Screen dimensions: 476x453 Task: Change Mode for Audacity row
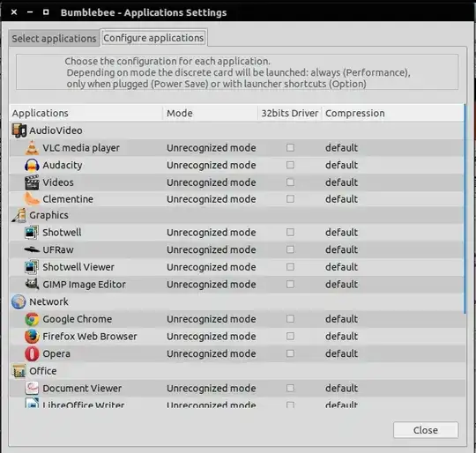[211, 165]
